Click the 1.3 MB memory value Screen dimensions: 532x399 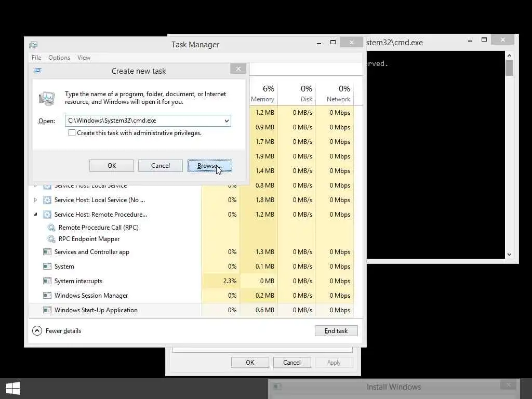pos(264,252)
